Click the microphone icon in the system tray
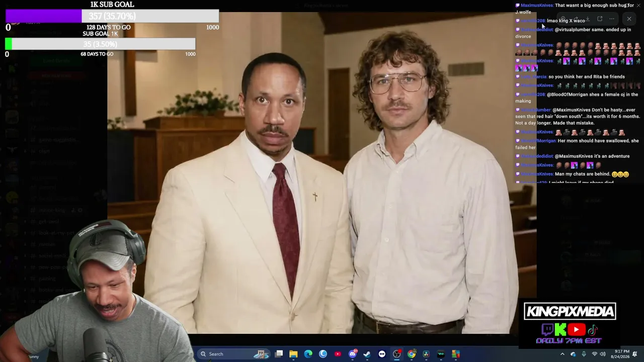 click(584, 354)
